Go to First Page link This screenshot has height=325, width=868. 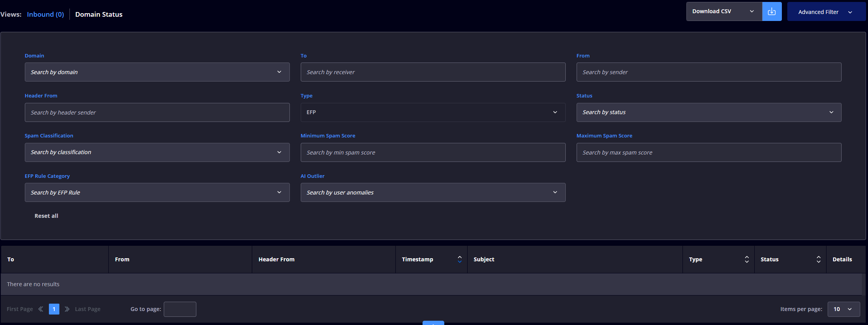click(20, 309)
